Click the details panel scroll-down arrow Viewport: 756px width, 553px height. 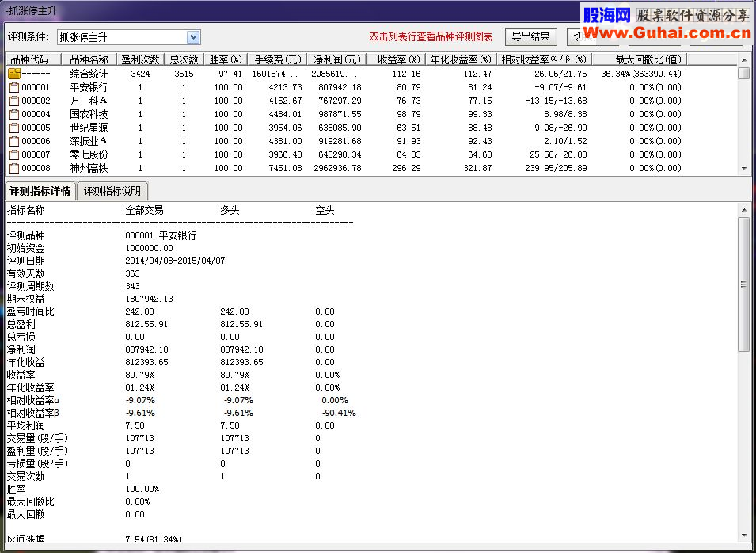pyautogui.click(x=744, y=536)
